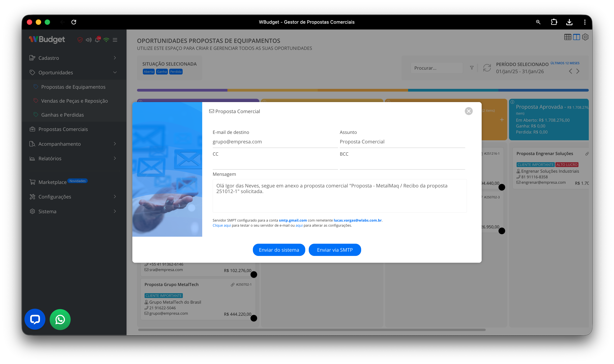Expand the Cadastro sidebar section
The width and height of the screenshot is (614, 364).
tap(49, 58)
